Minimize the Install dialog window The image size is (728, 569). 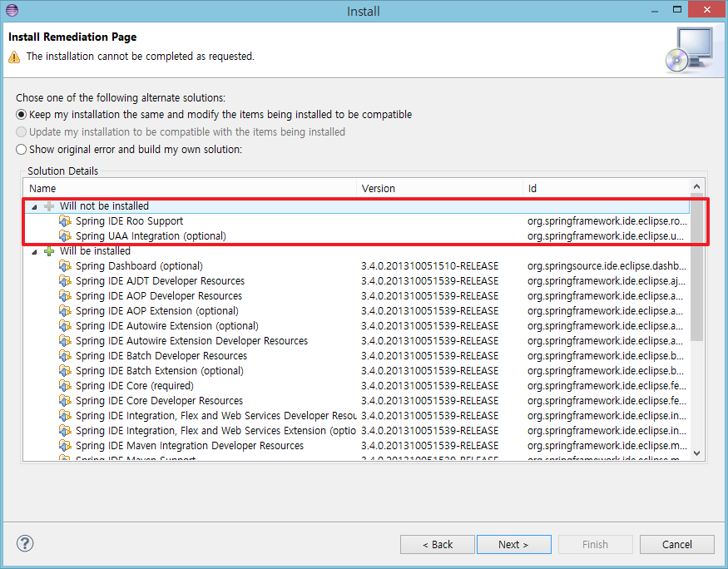(x=655, y=10)
